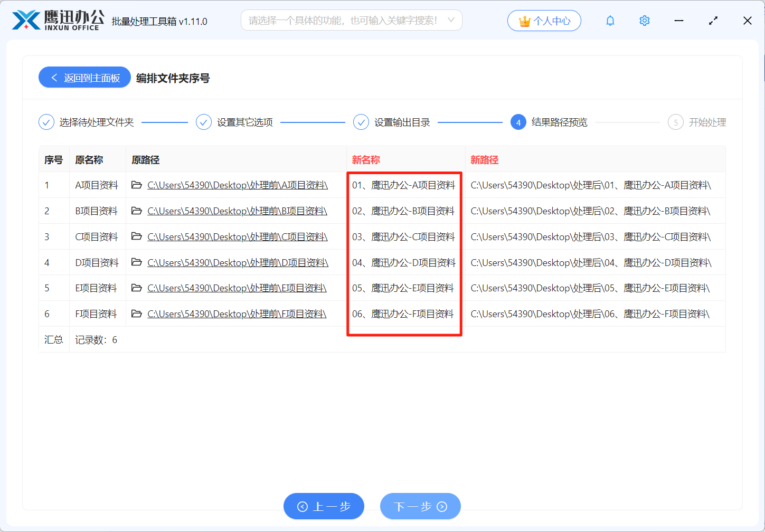
Task: Go back with 上一步 button
Action: (324, 507)
